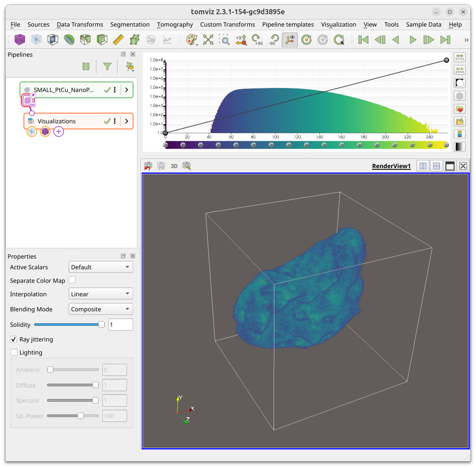476x468 pixels.
Task: Open the Visualizations three-dot options menu
Action: [x=115, y=121]
